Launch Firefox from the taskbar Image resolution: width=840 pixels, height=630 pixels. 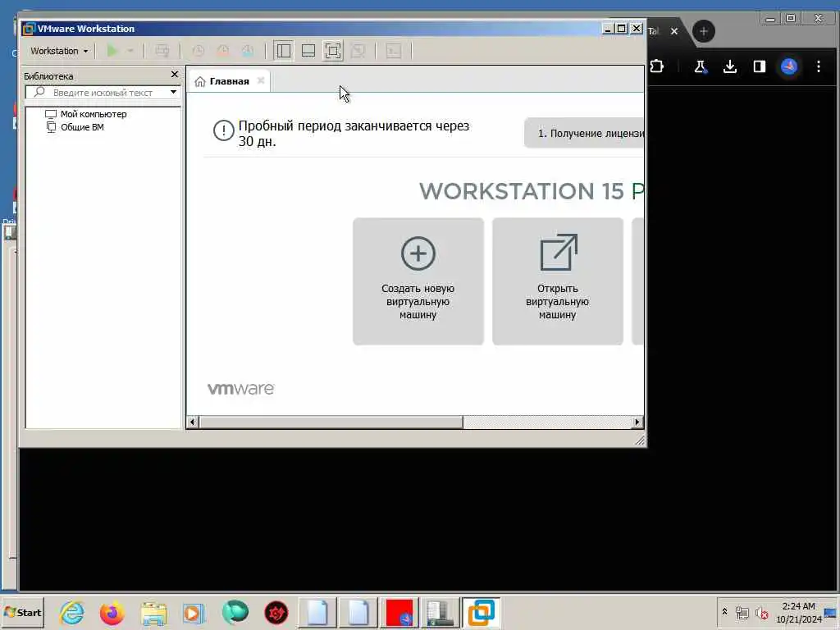point(112,612)
